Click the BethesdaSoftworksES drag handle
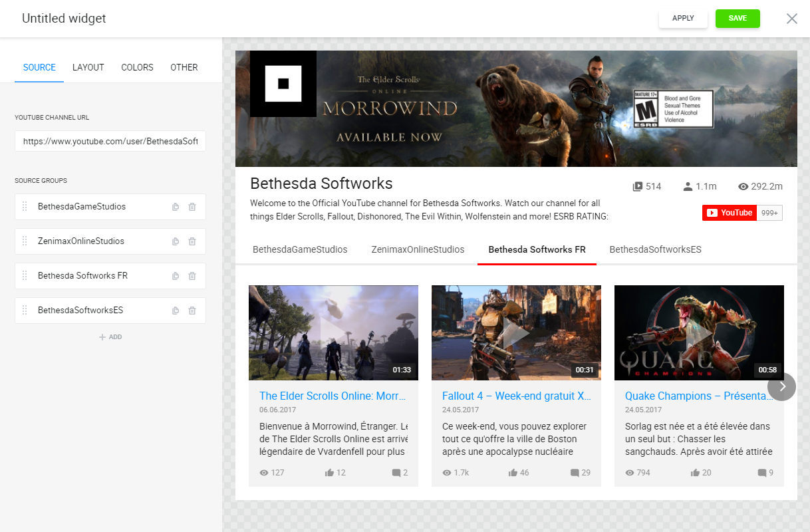The image size is (810, 532). (25, 311)
